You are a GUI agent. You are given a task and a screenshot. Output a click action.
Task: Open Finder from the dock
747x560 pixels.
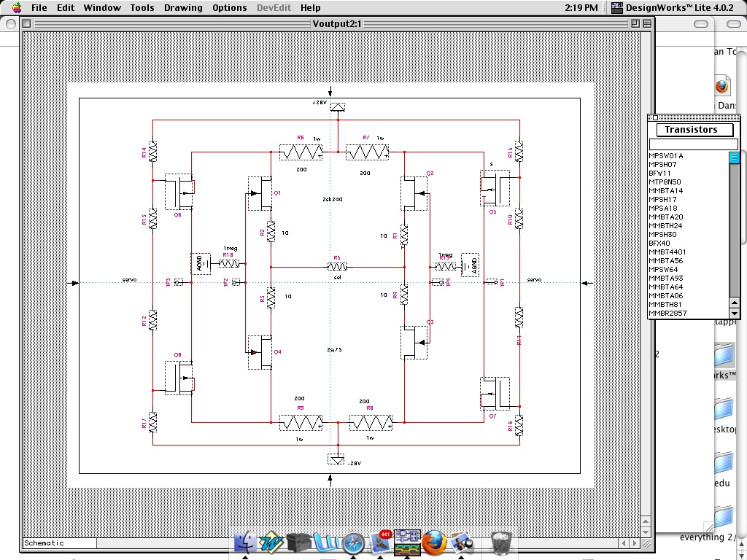pyautogui.click(x=245, y=542)
